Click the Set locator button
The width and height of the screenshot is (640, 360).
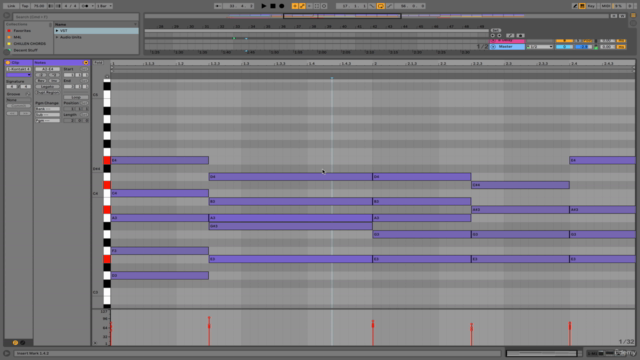(496, 30)
